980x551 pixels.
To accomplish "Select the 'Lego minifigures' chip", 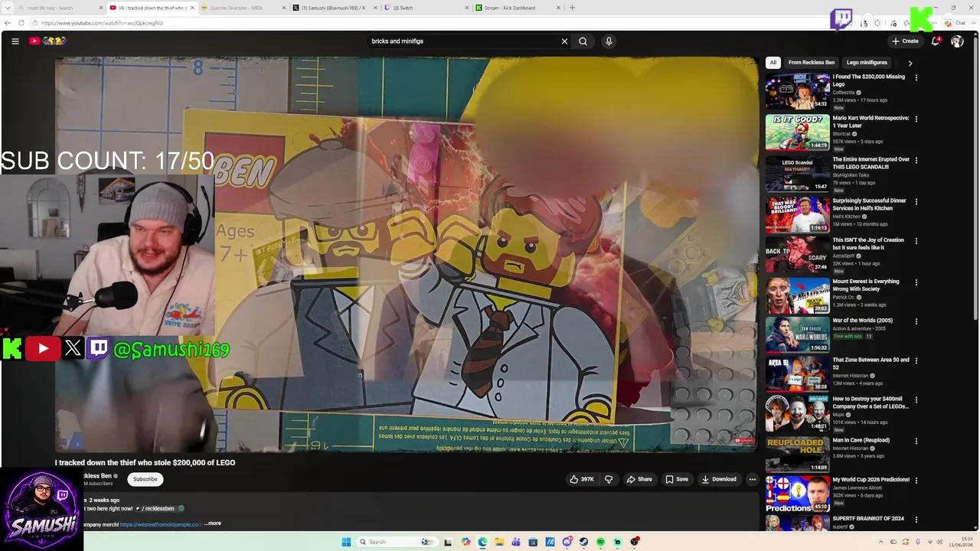I will click(867, 63).
